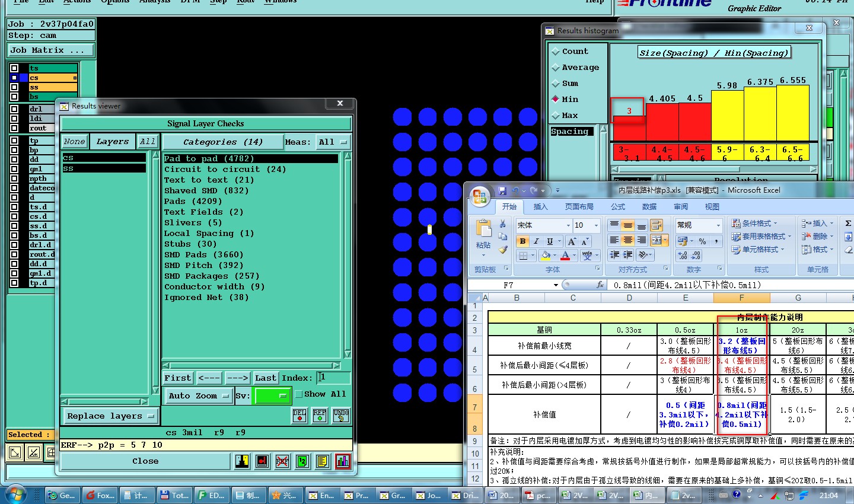Screen dimensions: 854x504
Task: Open Auto Zoom dropdown
Action: (x=198, y=395)
